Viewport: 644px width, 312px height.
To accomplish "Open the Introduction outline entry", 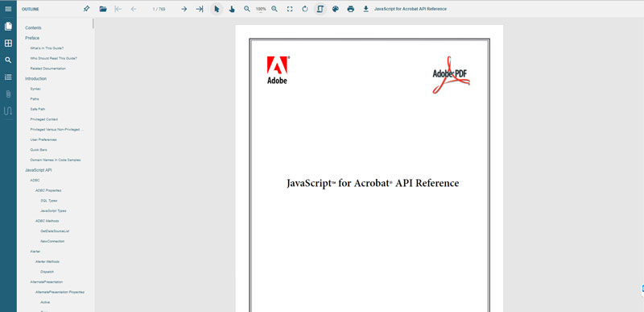I will coord(35,78).
